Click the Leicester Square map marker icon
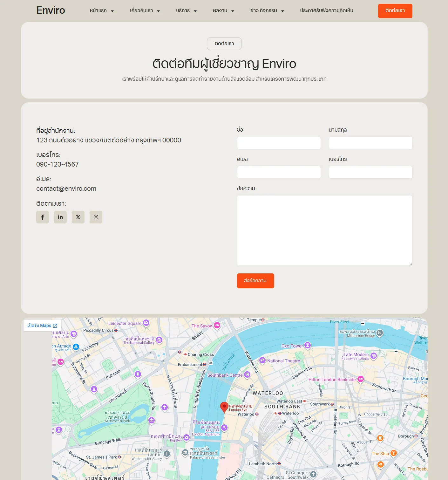 click(x=146, y=323)
